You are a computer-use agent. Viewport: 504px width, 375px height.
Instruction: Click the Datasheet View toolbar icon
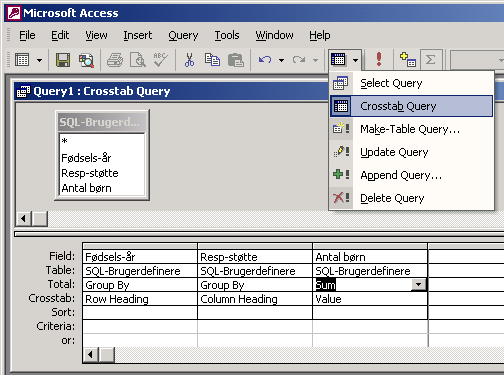(x=22, y=60)
